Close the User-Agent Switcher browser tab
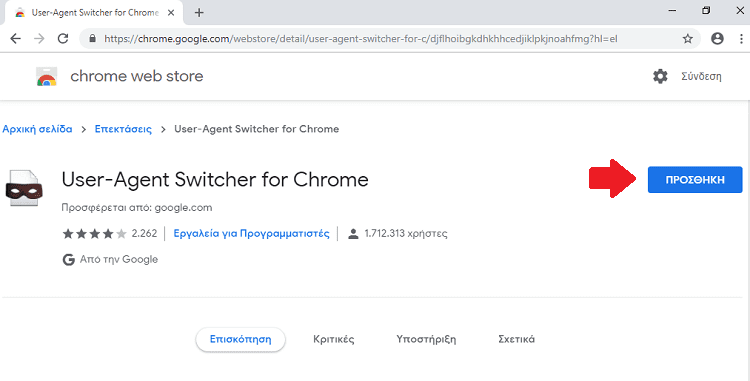 click(x=171, y=13)
